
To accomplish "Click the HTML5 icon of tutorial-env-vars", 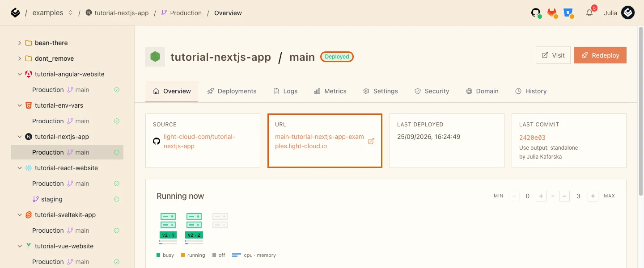I will pyautogui.click(x=29, y=105).
